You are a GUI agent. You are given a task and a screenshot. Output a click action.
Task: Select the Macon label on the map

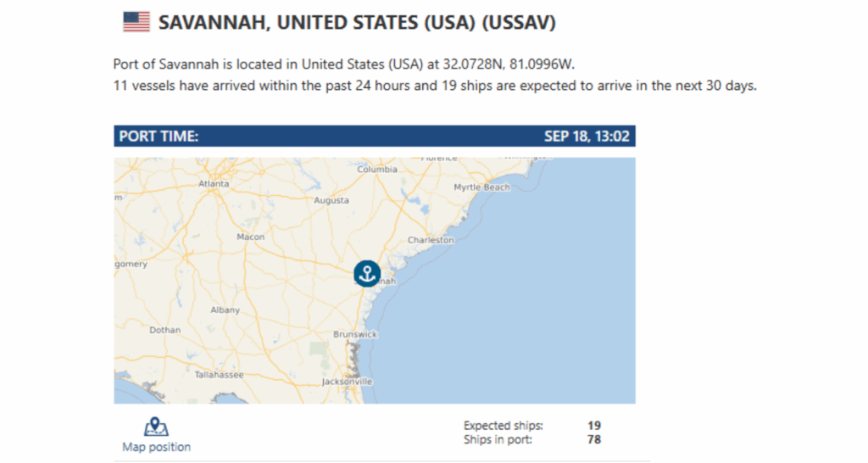pos(251,237)
